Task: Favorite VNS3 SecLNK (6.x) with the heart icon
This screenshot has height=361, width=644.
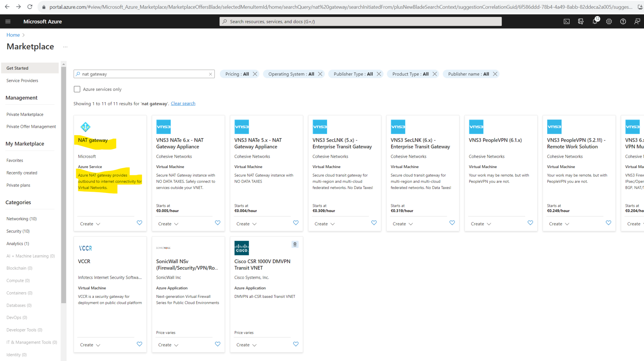Action: pyautogui.click(x=452, y=223)
